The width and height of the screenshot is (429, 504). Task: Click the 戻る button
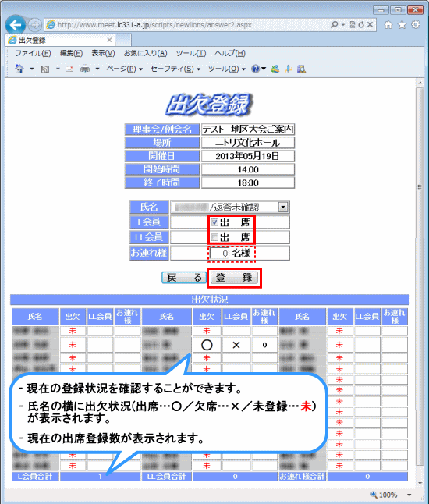(184, 278)
